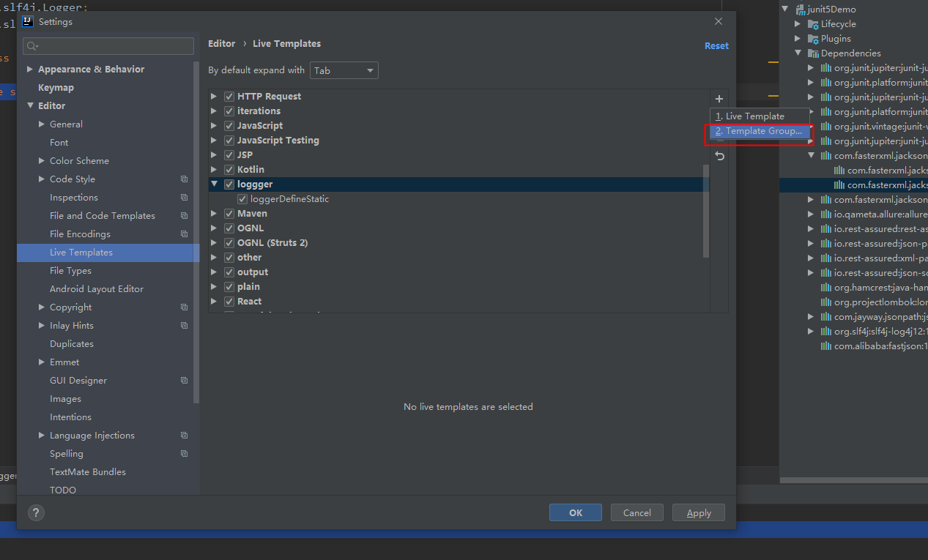Collapse the Dependencies node in Maven panel
928x560 pixels.
(799, 53)
